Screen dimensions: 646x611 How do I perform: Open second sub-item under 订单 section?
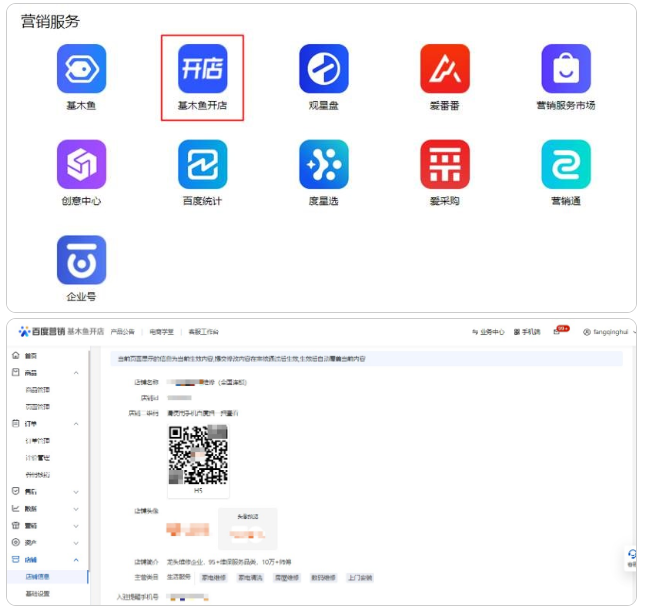pyautogui.click(x=37, y=458)
